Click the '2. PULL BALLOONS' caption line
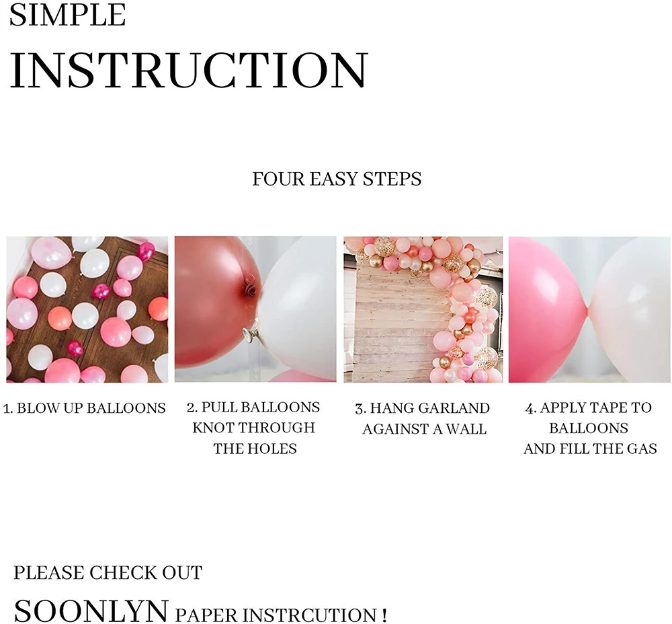The image size is (672, 624). tap(253, 407)
